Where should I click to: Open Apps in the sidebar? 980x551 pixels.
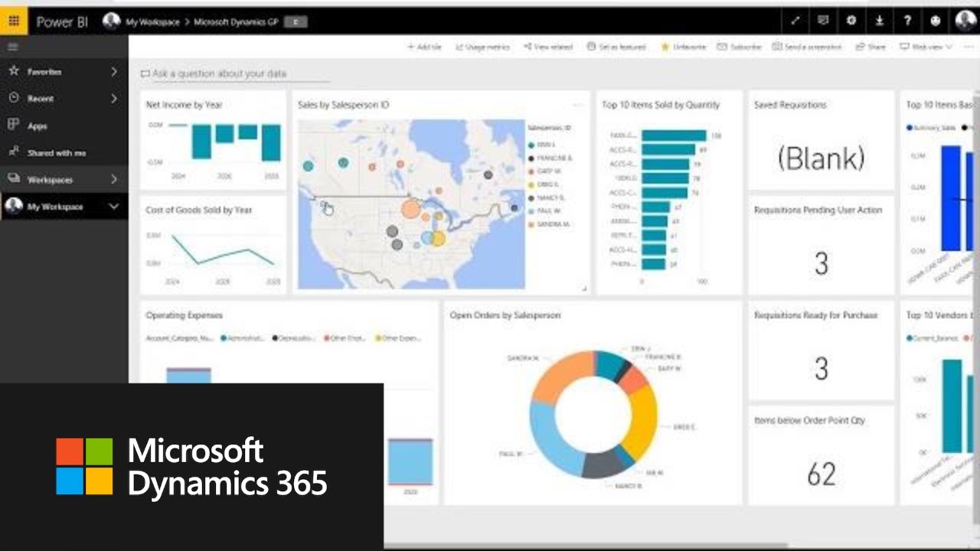pyautogui.click(x=37, y=126)
